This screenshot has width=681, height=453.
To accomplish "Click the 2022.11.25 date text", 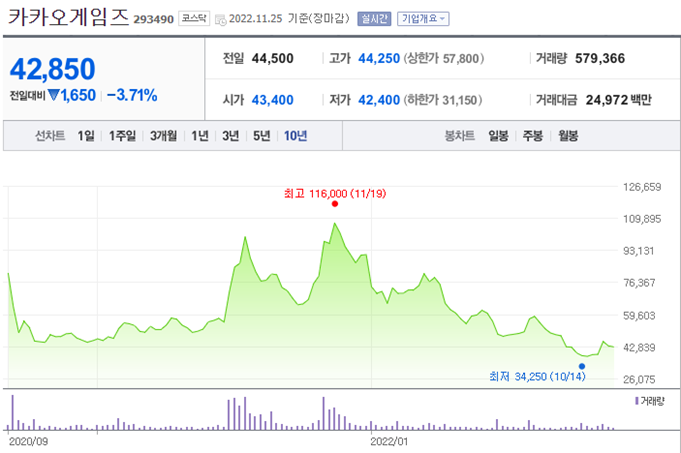I will (x=255, y=19).
